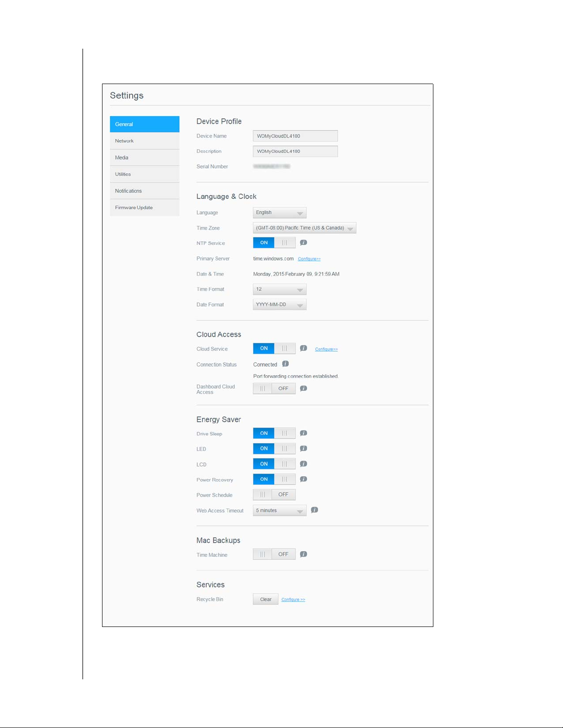
Task: Select the General settings tab
Action: tap(145, 124)
